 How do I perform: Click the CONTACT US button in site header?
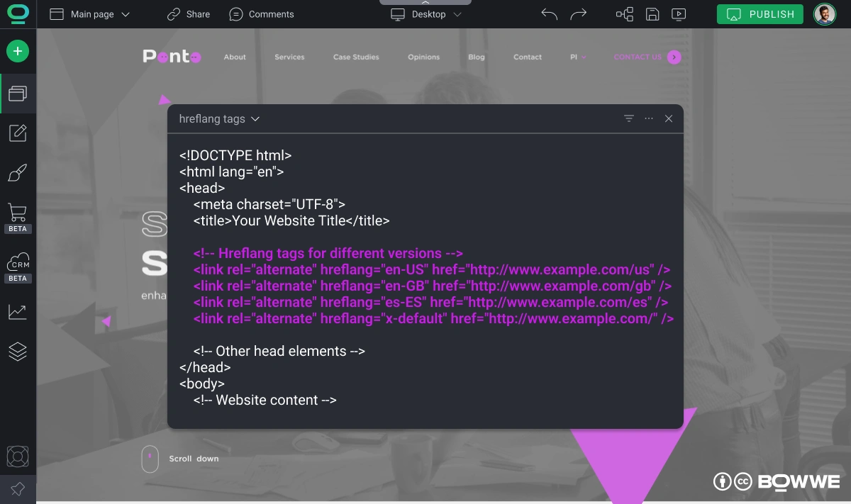(647, 57)
